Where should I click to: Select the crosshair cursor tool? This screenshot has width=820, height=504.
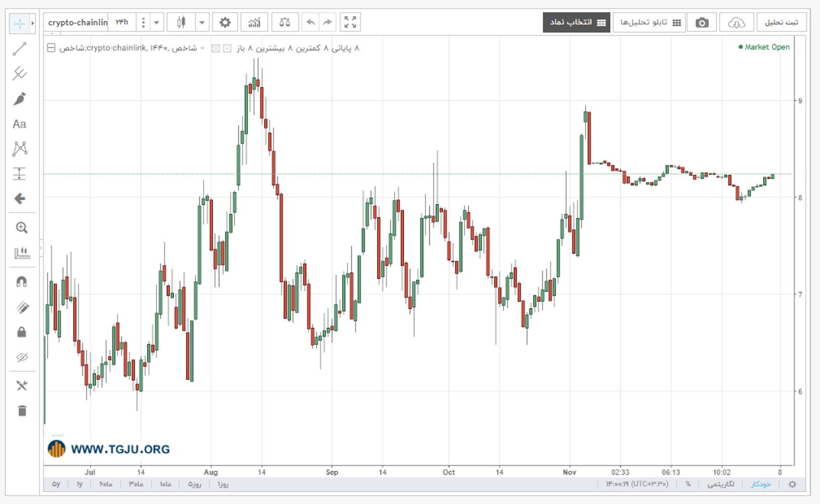pyautogui.click(x=20, y=23)
